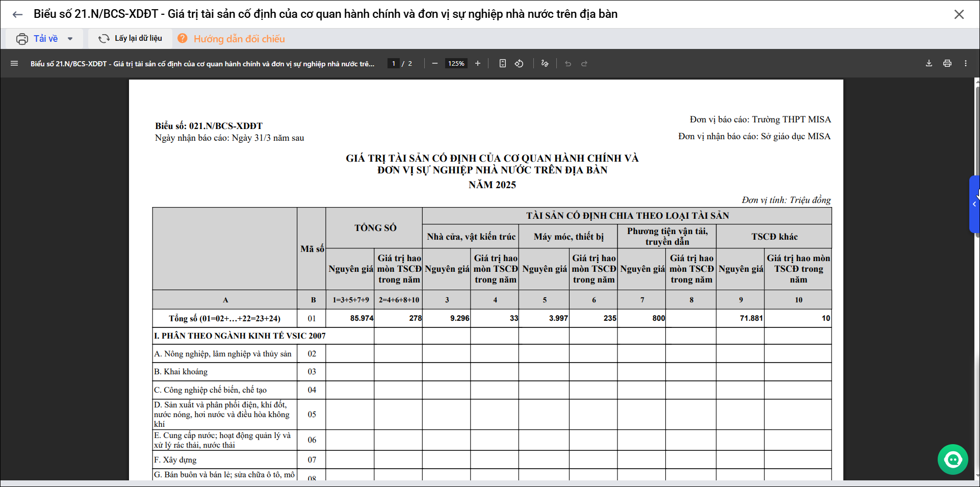
Task: Rotate the document counterclockwise
Action: [519, 64]
